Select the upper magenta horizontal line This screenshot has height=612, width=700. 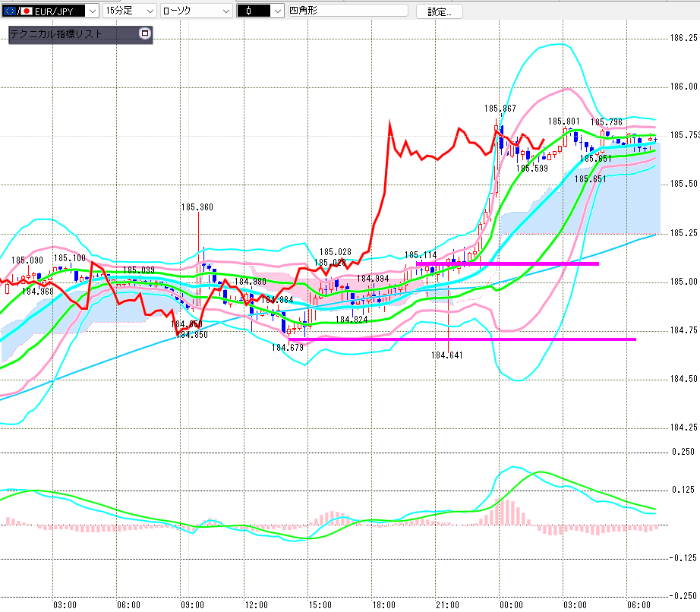point(507,263)
